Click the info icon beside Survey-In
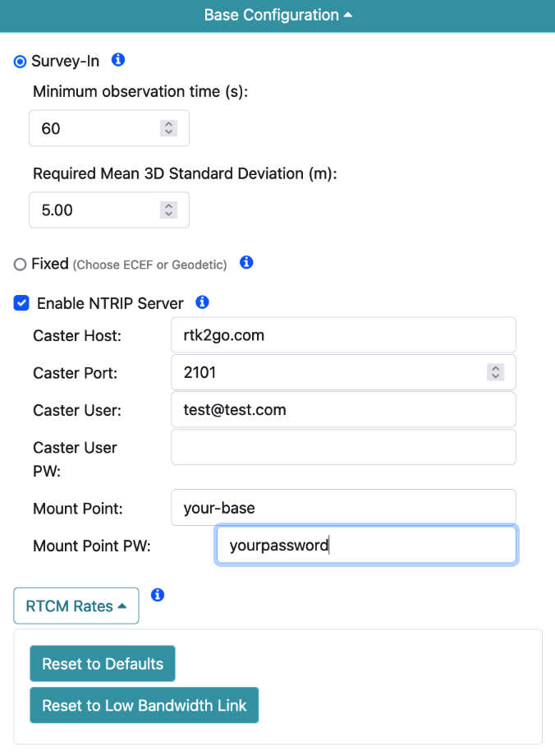Screen dimensions: 555x756 click(118, 60)
